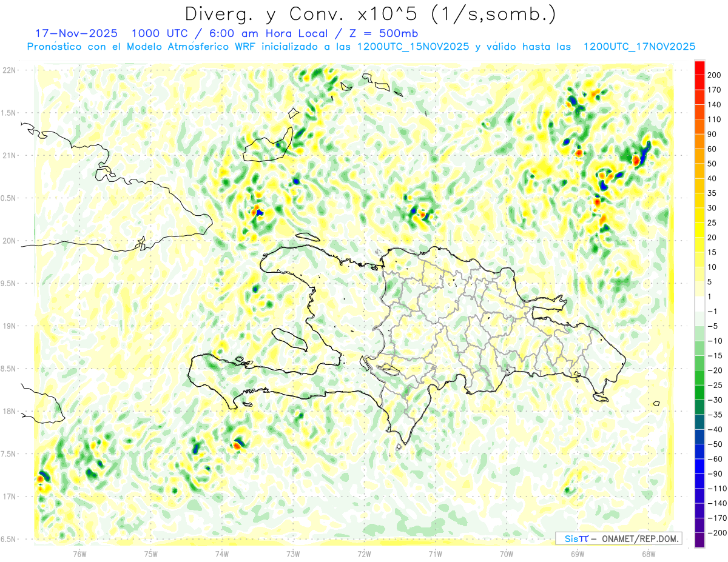728x562 pixels.
Task: Click the red swatch atop the color scale
Action: pos(699,68)
